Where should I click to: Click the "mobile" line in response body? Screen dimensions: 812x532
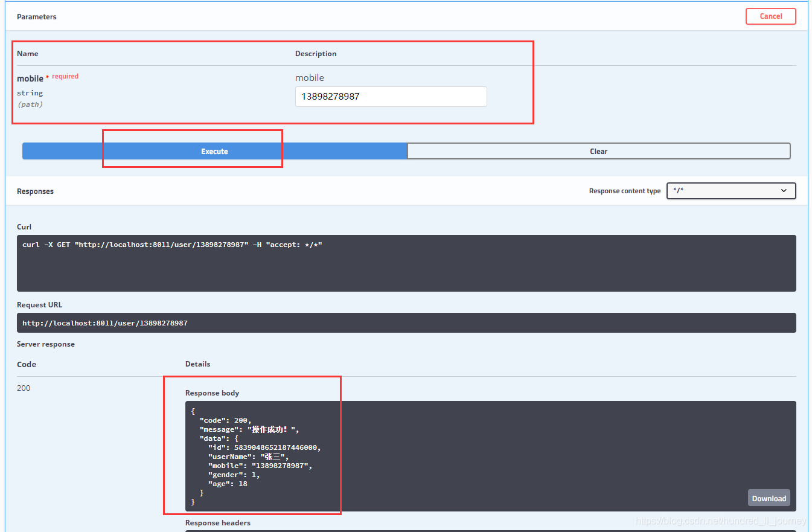pyautogui.click(x=260, y=466)
